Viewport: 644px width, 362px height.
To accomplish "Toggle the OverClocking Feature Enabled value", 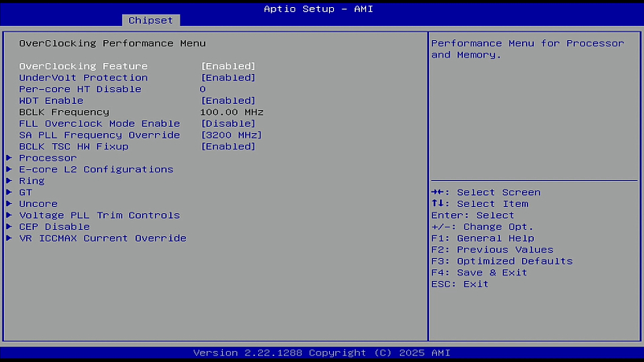I will 228,66.
